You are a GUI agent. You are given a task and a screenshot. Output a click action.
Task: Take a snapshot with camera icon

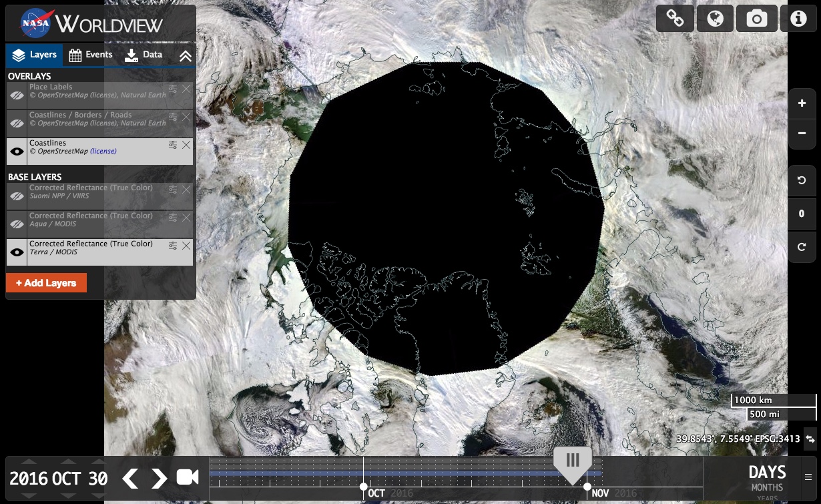click(x=756, y=19)
